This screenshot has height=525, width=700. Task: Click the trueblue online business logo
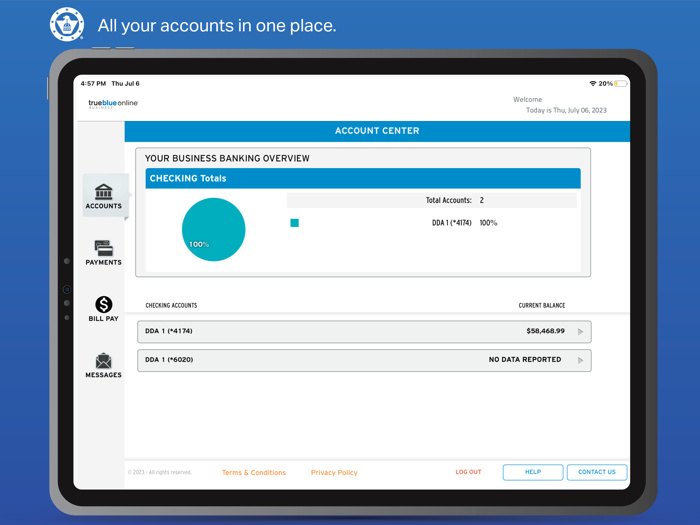click(113, 104)
